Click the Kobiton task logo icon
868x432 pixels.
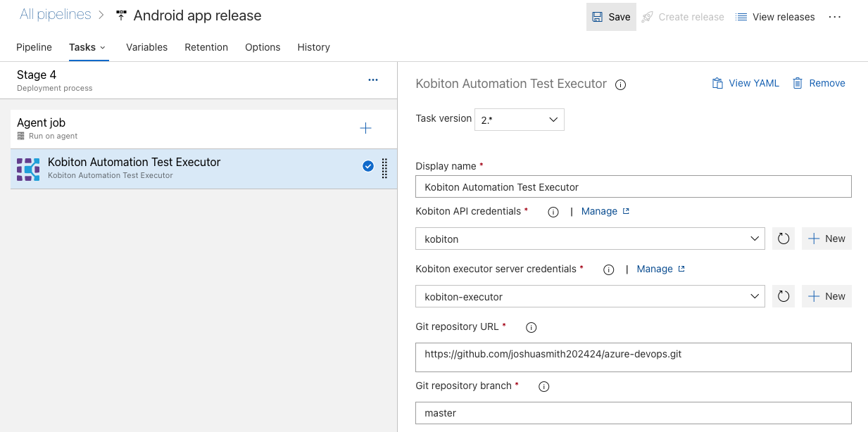point(28,169)
